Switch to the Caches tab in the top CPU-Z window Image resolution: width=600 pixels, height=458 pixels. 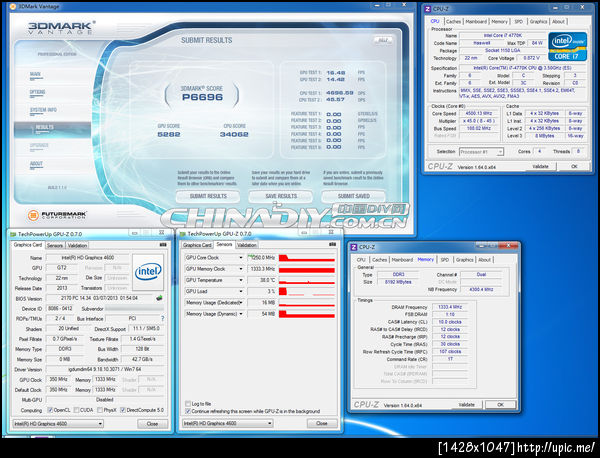point(453,21)
